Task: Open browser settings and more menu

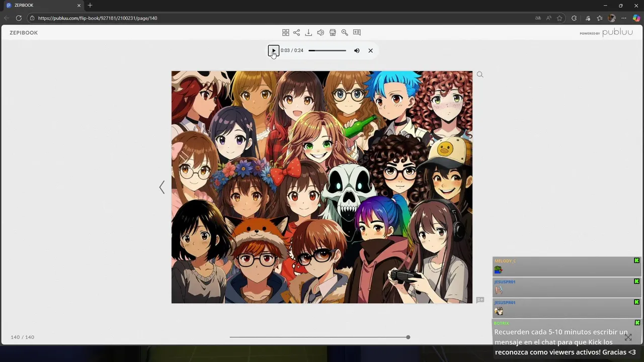Action: click(624, 18)
